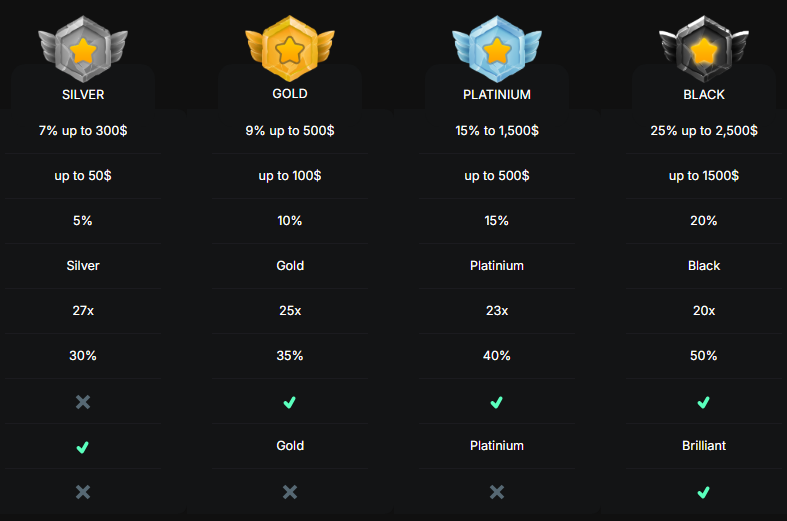Click the gray X directly under Silver's 30%
The height and width of the screenshot is (521, 787).
tap(83, 402)
